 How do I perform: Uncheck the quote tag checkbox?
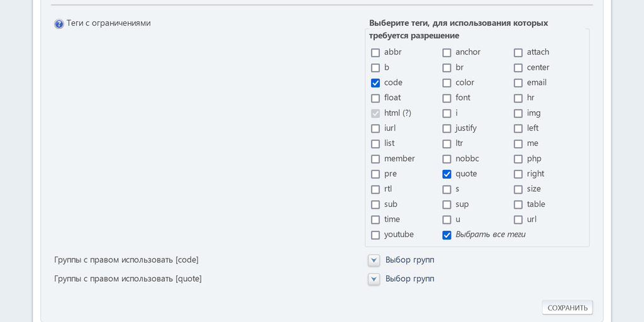[447, 174]
